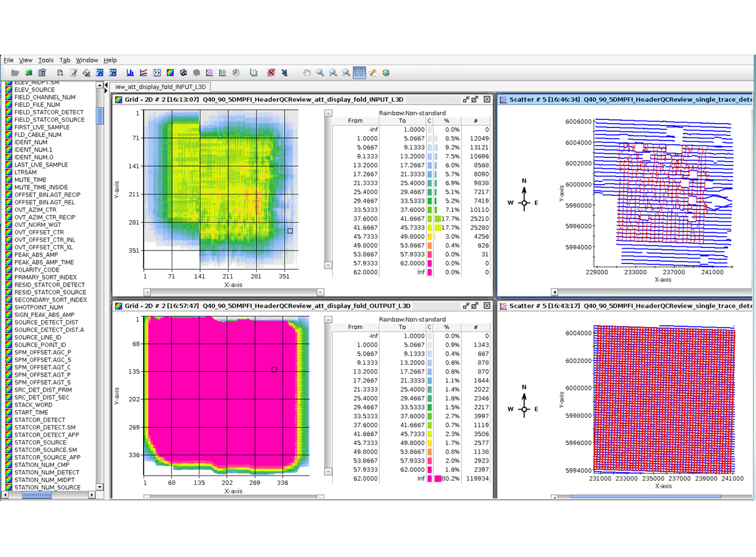The height and width of the screenshot is (557, 756).
Task: Select the pan (hand) tool
Action: [306, 73]
